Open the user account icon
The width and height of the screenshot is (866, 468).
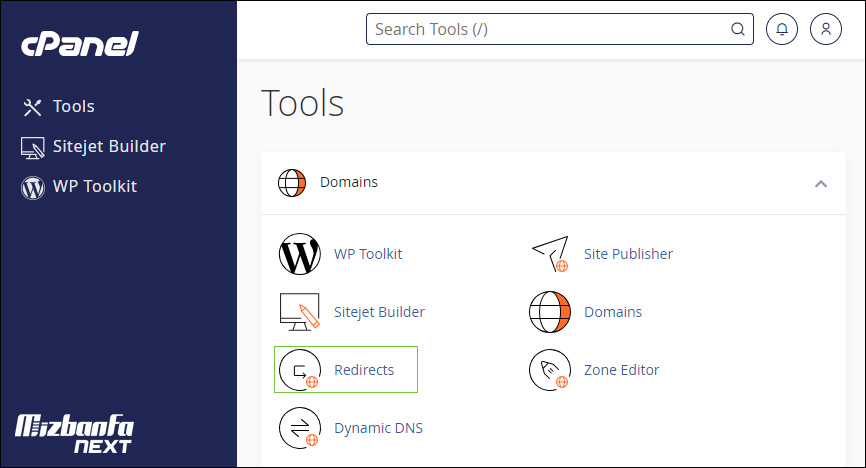coord(826,29)
